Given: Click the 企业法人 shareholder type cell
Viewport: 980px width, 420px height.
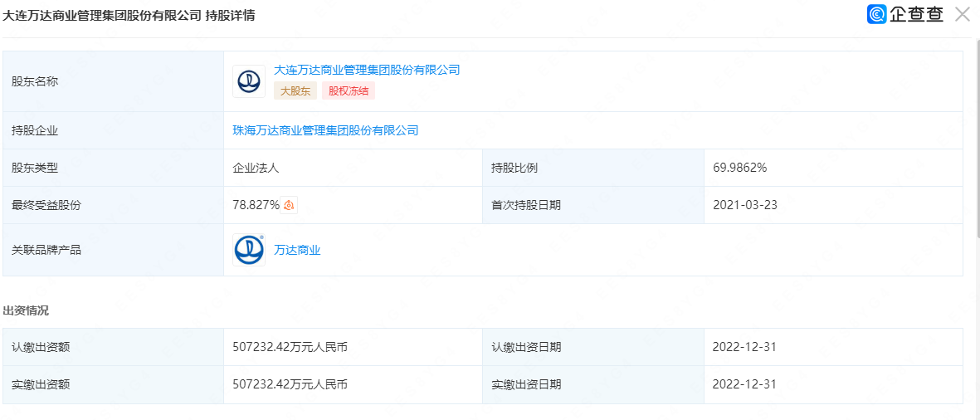Looking at the screenshot, I should point(353,168).
